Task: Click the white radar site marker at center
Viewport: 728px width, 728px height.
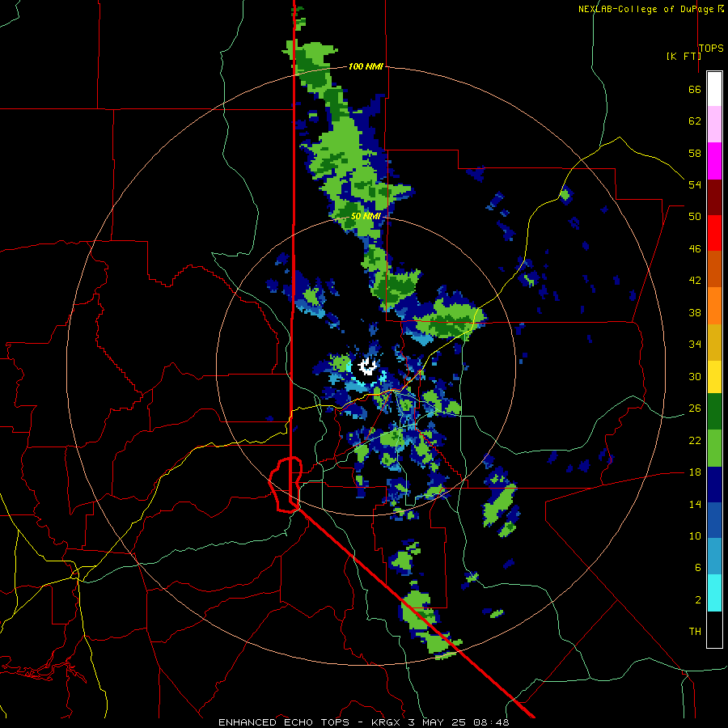Action: (367, 366)
